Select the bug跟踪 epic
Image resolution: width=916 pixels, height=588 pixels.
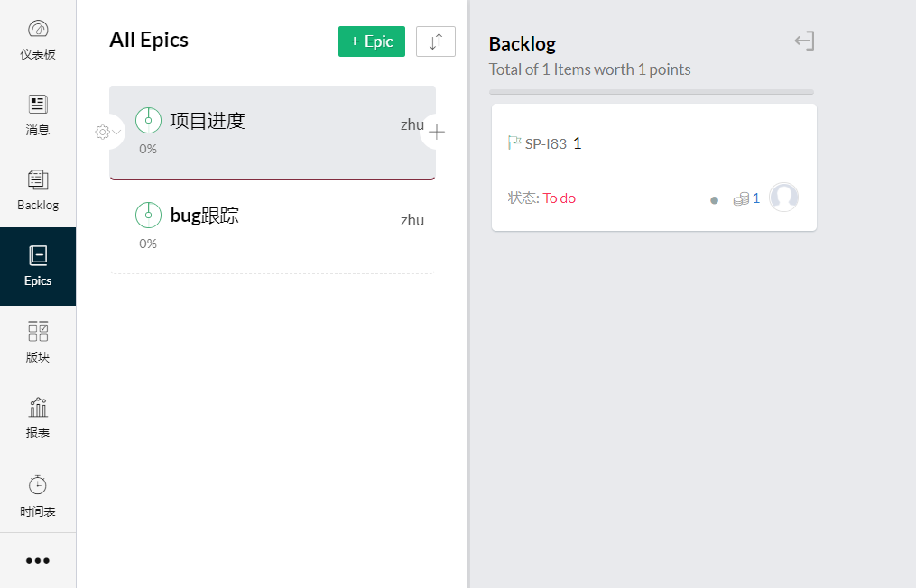click(205, 216)
